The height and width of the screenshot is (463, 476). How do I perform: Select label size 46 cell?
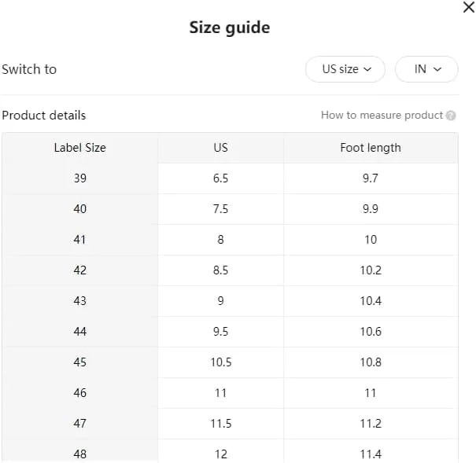(79, 393)
